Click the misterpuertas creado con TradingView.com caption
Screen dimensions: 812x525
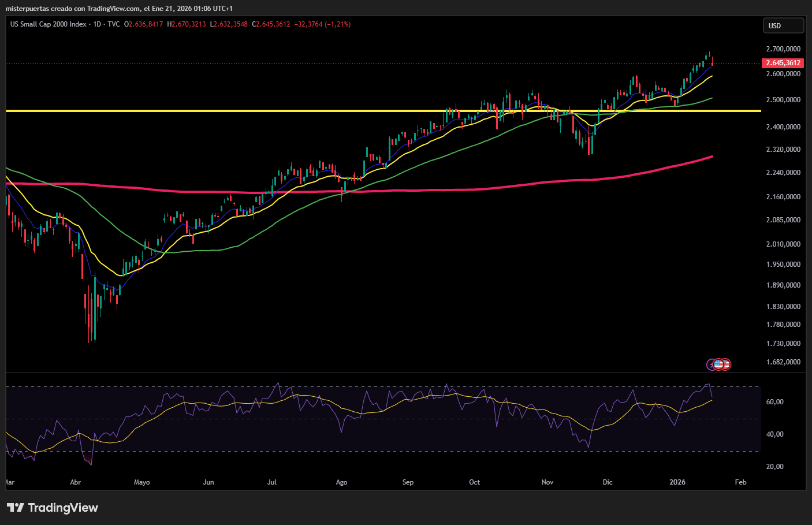73,9
